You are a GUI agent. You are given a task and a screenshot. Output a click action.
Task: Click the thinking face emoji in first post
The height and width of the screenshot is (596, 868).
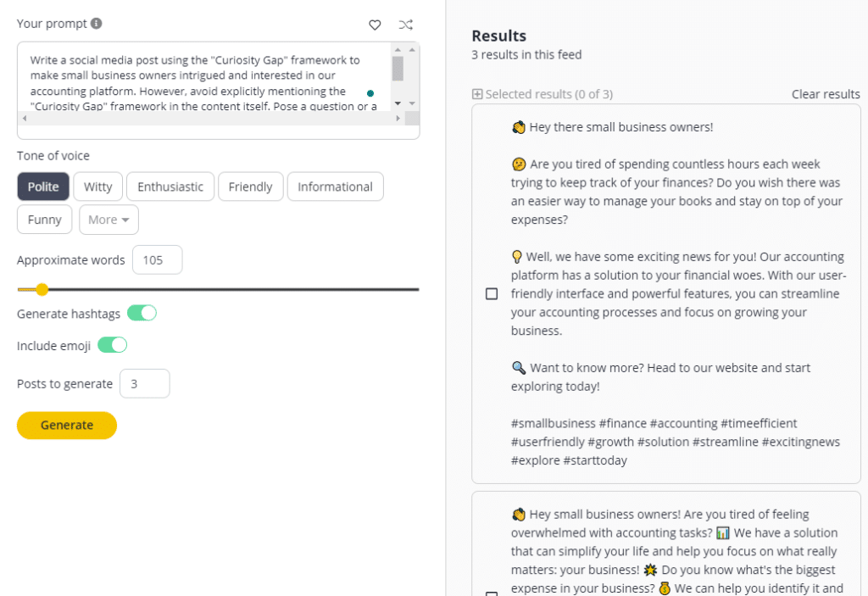coord(519,164)
